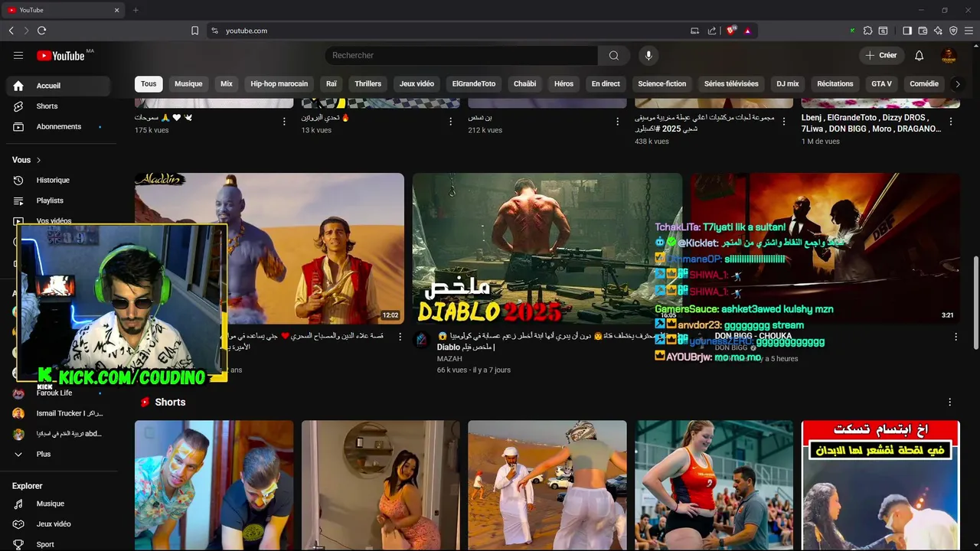Viewport: 980px width, 551px height.
Task: Select the En direct filter chip
Action: coord(606,84)
